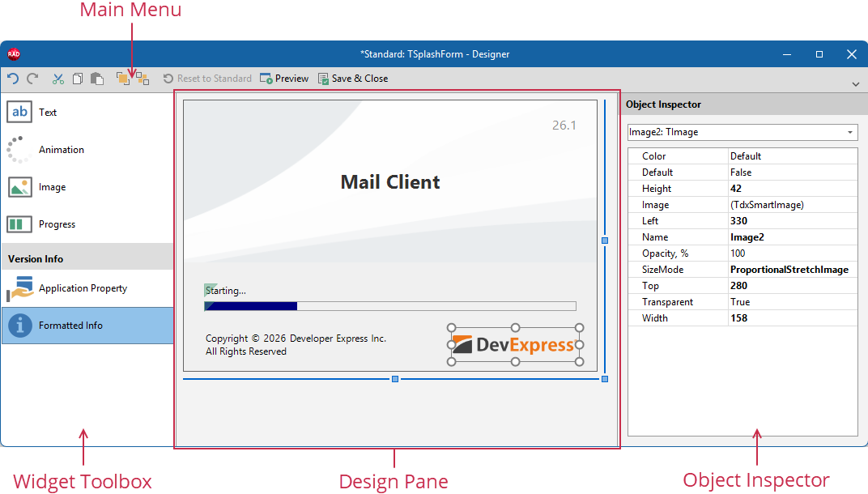Select the Mail Client title label
The image size is (868, 494).
point(390,181)
